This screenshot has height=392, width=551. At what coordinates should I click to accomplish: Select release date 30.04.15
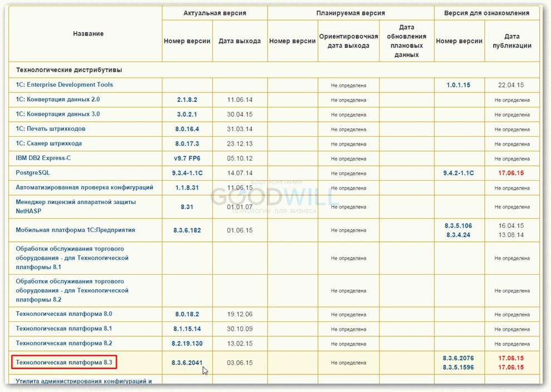tap(240, 115)
